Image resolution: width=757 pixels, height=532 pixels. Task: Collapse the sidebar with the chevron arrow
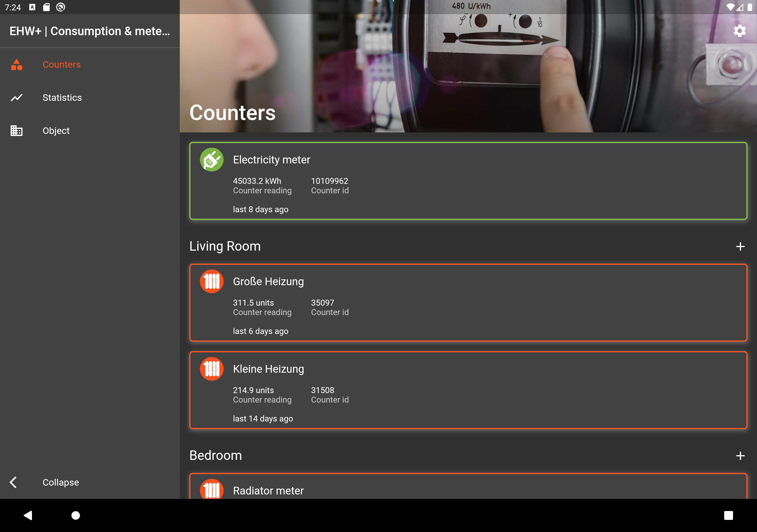[13, 482]
